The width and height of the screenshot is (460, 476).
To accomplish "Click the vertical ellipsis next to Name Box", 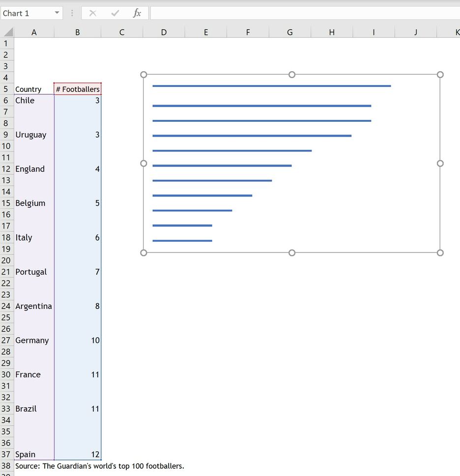I will (72, 13).
